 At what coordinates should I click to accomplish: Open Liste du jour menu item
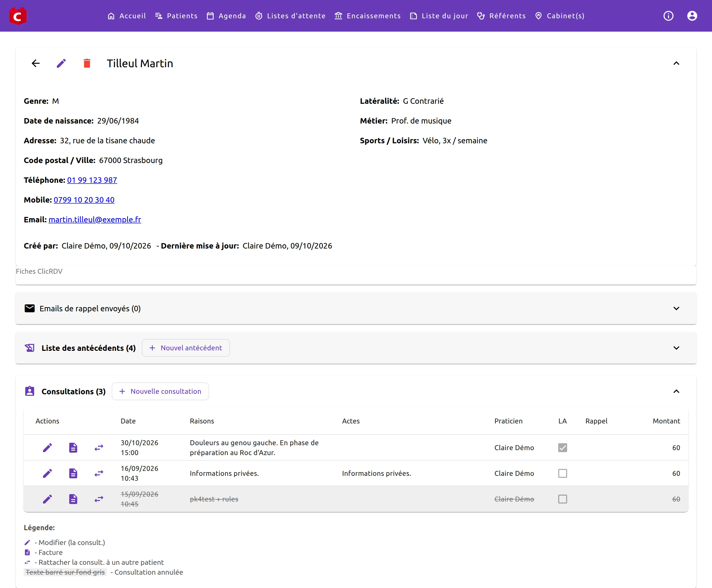pyautogui.click(x=439, y=16)
